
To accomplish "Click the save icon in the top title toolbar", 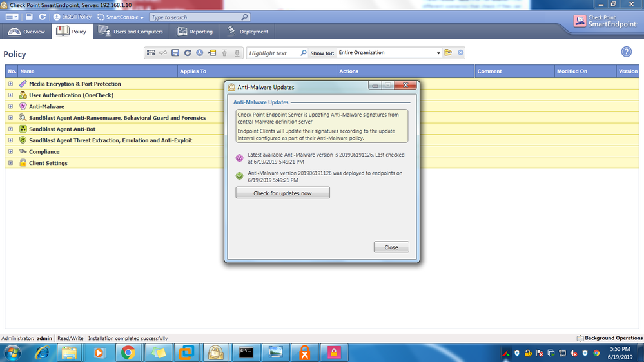I will tap(30, 17).
